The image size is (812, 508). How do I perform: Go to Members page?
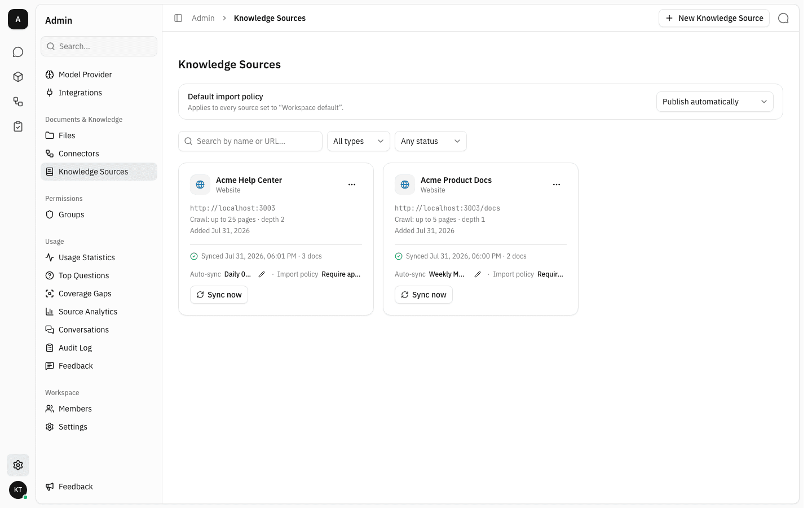(99, 409)
